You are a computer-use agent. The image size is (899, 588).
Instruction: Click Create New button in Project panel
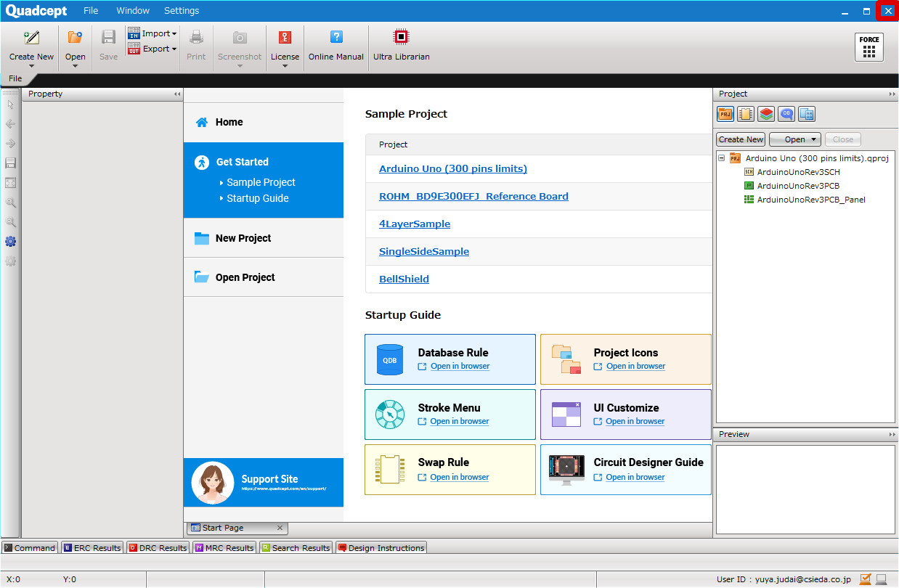(x=741, y=139)
